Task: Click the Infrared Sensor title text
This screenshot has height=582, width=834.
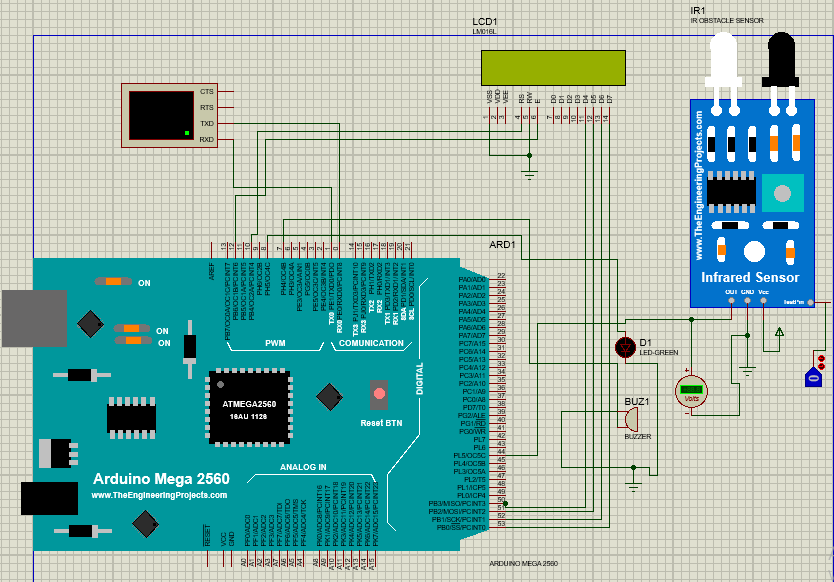Action: coord(750,277)
